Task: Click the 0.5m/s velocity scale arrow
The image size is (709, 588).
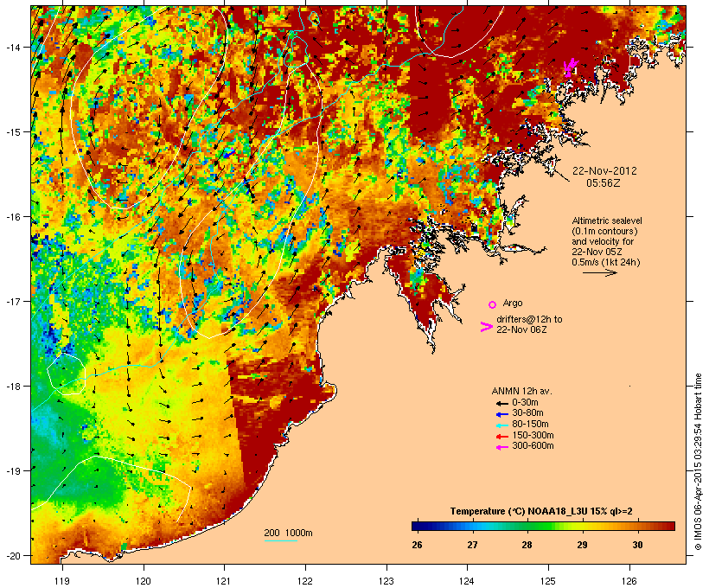Action: click(599, 272)
